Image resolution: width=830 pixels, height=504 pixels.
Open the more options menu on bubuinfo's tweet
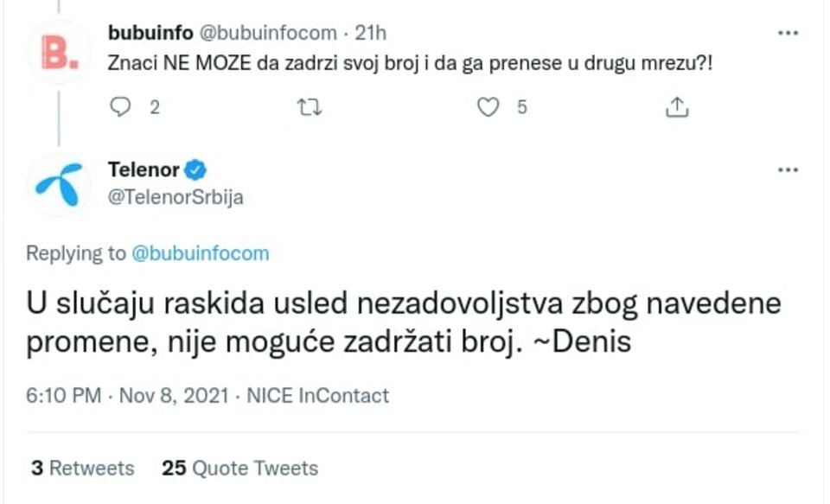click(788, 32)
